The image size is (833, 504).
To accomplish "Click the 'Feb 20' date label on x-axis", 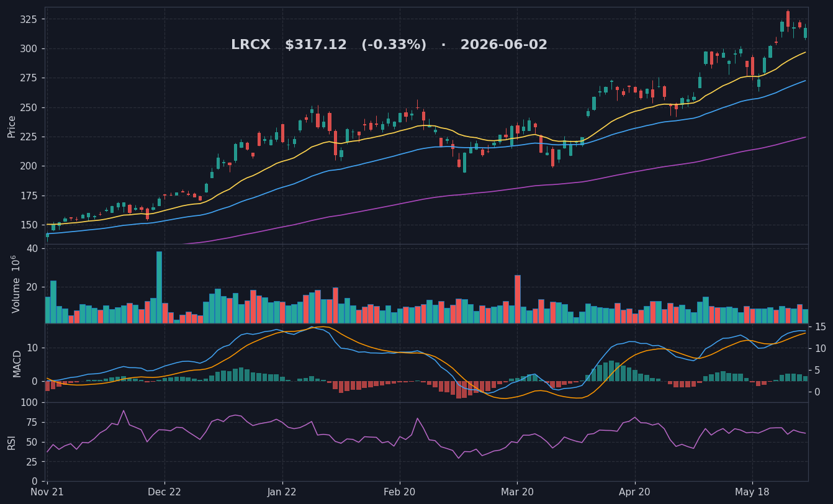I will point(400,492).
